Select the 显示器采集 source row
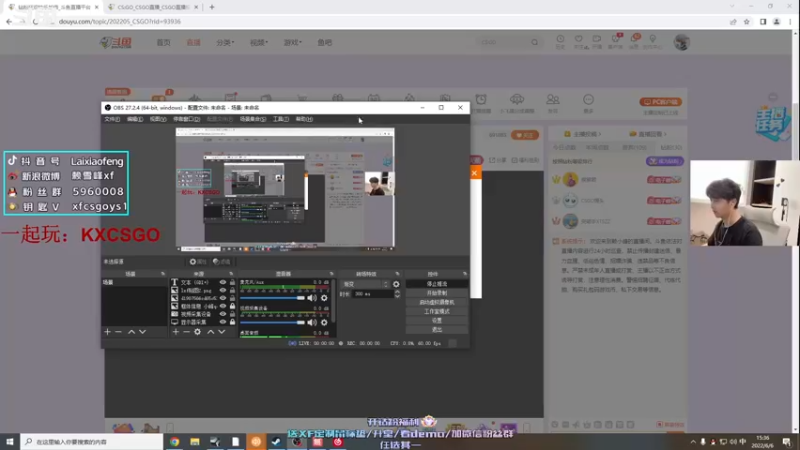 point(203,322)
